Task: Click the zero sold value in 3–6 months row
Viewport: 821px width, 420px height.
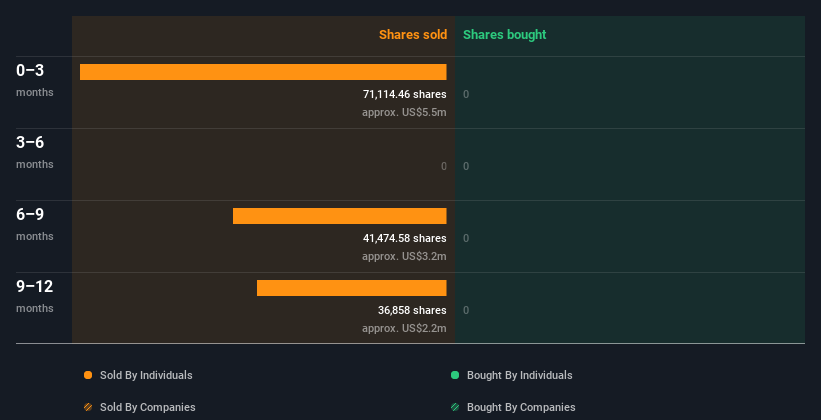Action: 444,166
